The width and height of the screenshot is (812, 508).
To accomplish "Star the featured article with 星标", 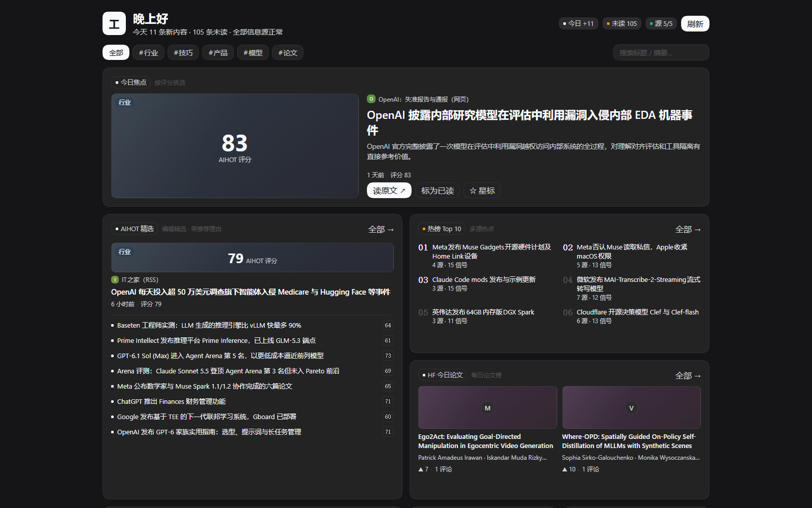I will [x=482, y=190].
